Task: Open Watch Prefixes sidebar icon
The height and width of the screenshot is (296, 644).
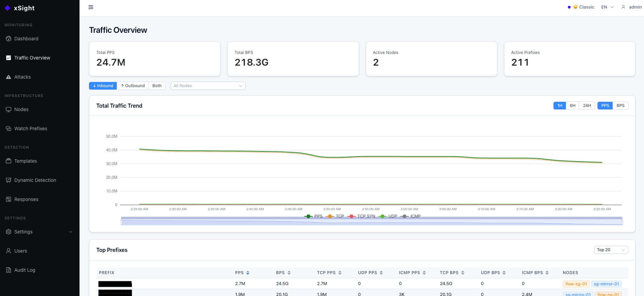Action: coord(9,129)
